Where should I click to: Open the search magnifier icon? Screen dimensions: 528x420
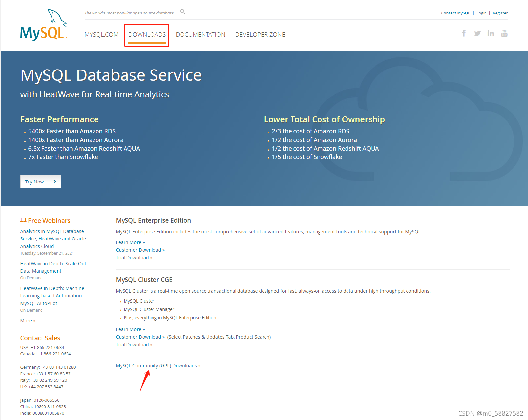pyautogui.click(x=183, y=12)
